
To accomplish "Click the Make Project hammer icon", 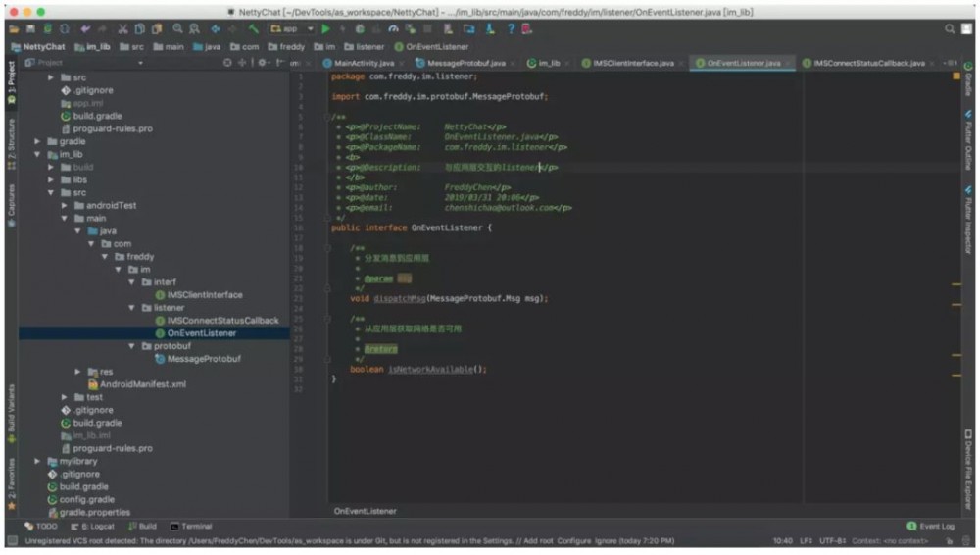I will (255, 29).
